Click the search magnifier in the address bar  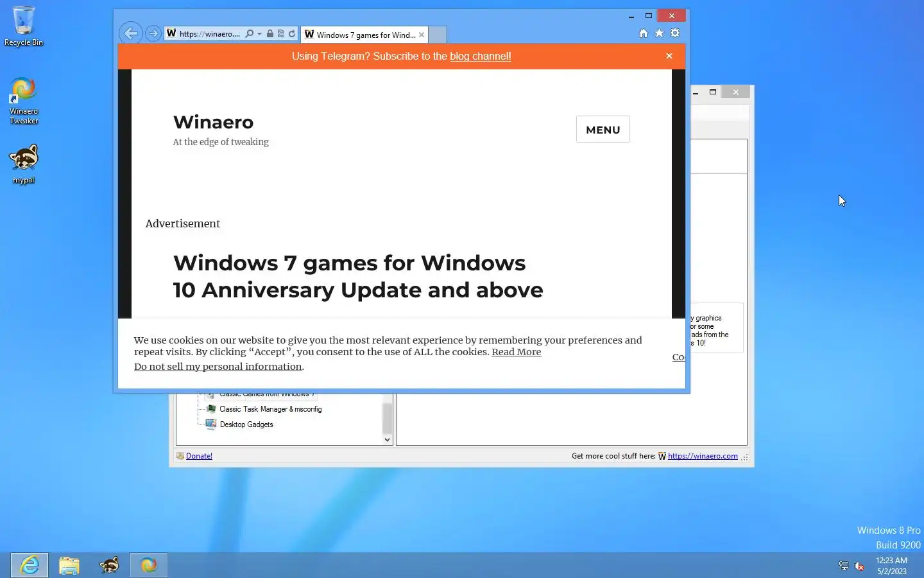click(x=250, y=33)
